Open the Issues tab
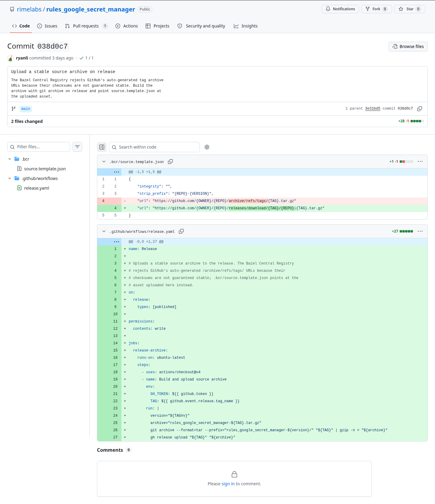The height and width of the screenshot is (504, 435). (x=47, y=26)
